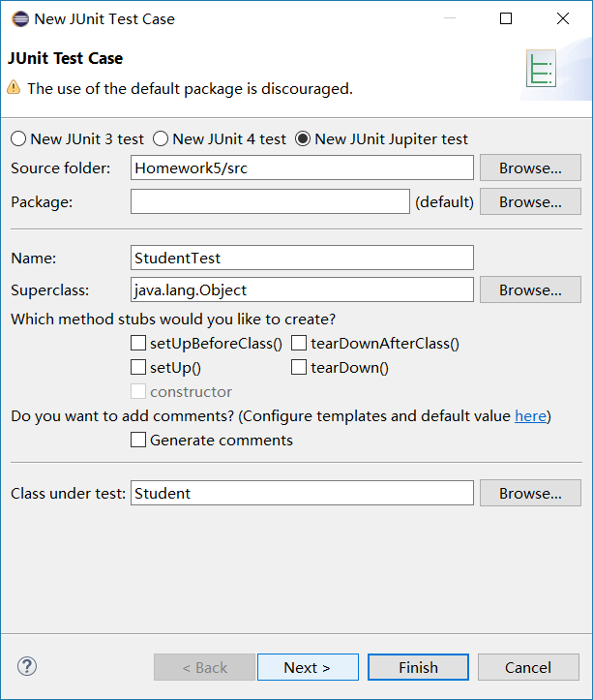The width and height of the screenshot is (593, 700).
Task: Enable tearDown() method stub
Action: click(x=299, y=367)
